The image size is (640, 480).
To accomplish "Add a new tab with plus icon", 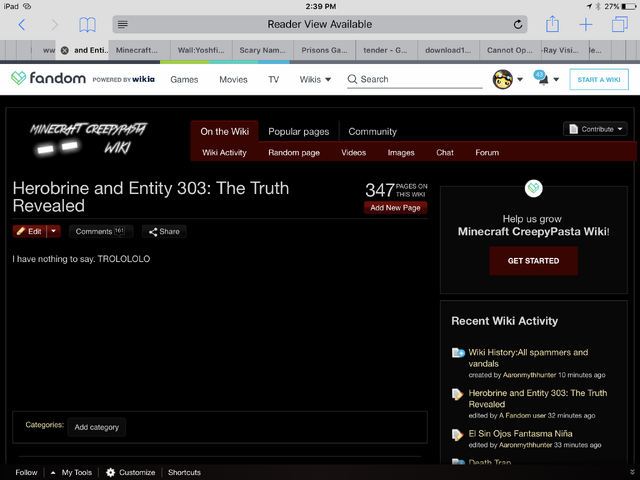I will (x=586, y=24).
